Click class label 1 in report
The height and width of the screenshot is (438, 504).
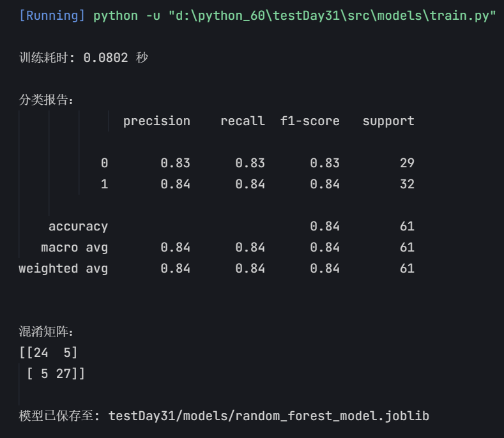pyautogui.click(x=105, y=184)
